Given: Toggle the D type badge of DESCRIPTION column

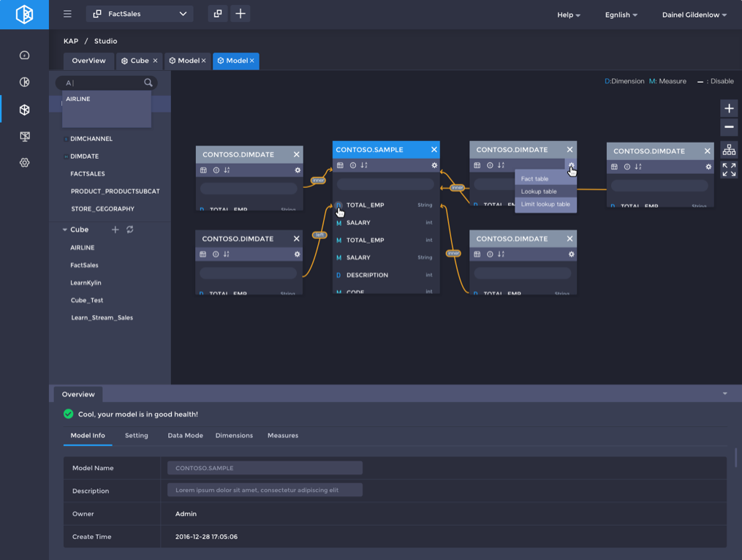Looking at the screenshot, I should 338,275.
